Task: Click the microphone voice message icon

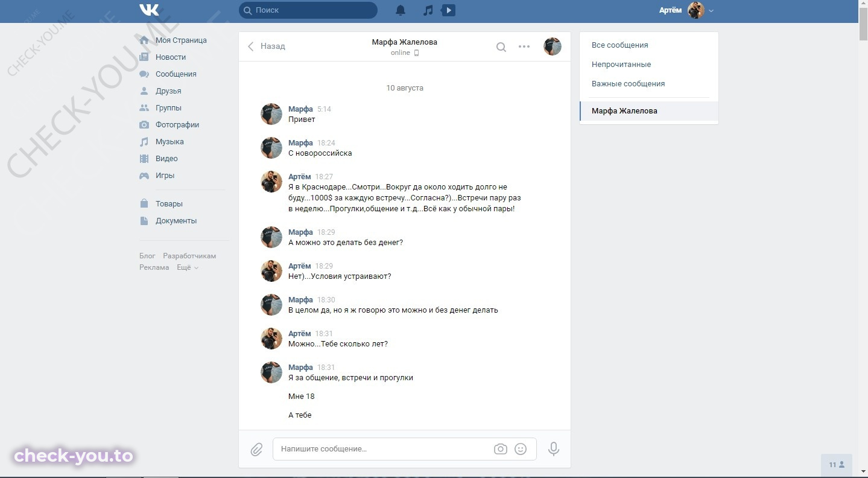Action: tap(553, 449)
